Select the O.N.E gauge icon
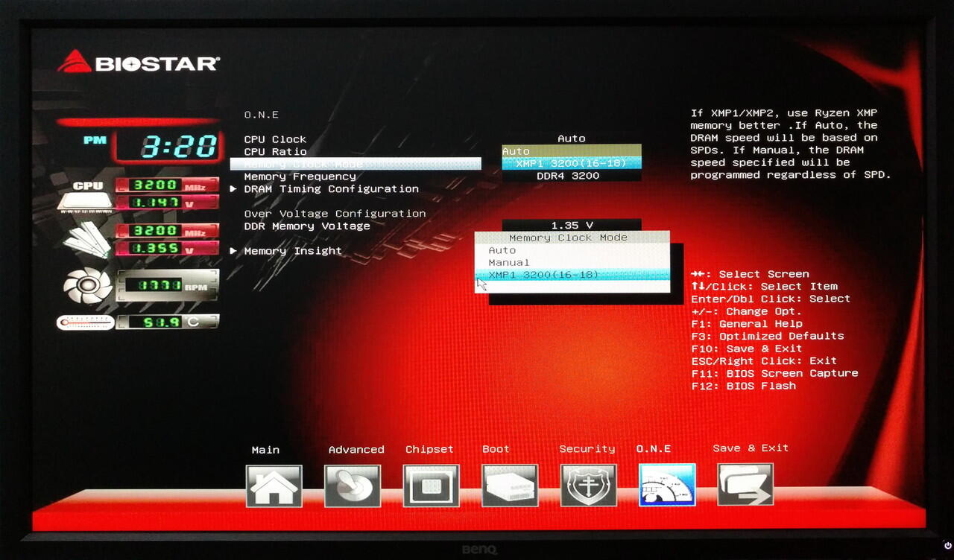Image resolution: width=954 pixels, height=560 pixels. (667, 485)
